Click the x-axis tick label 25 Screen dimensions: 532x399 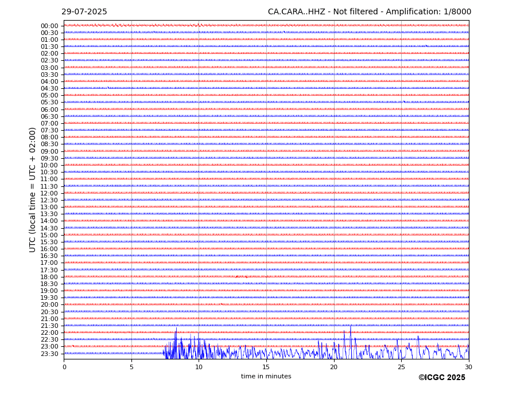tap(401, 367)
